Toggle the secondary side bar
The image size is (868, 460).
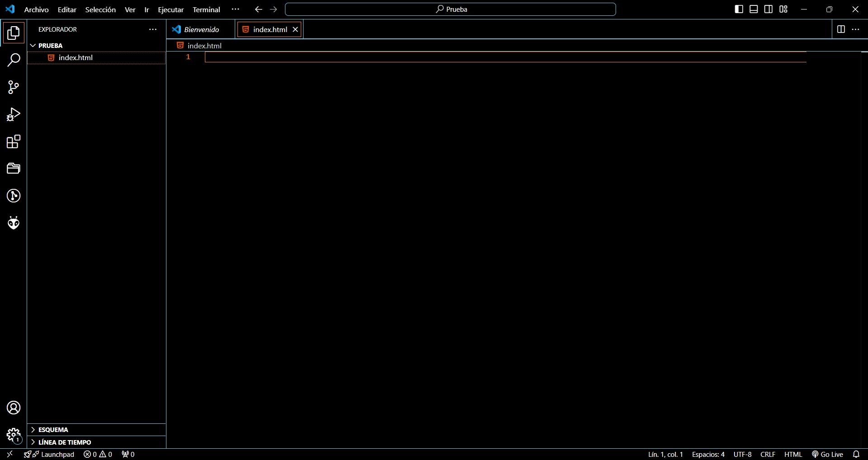[768, 9]
